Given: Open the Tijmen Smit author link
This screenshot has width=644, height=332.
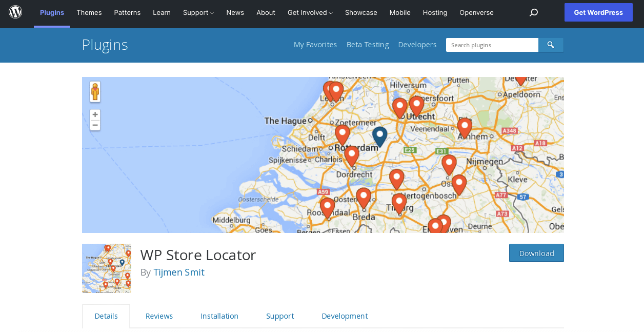Looking at the screenshot, I should click(178, 272).
